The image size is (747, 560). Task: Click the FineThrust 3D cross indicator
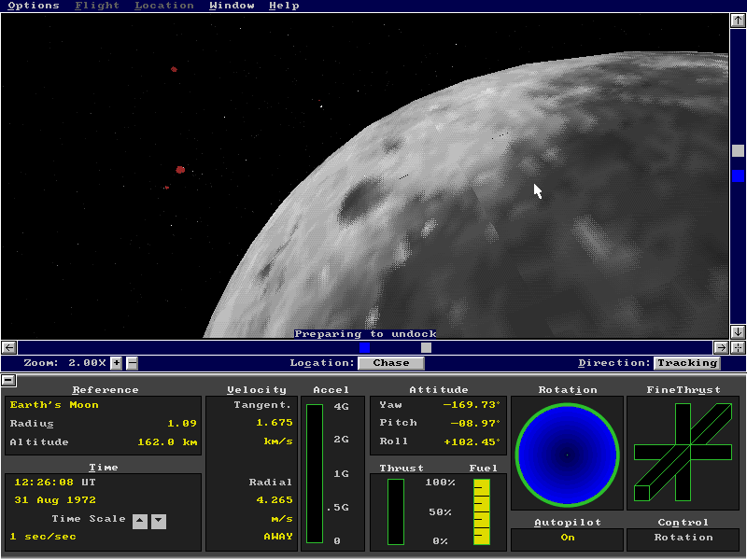683,453
